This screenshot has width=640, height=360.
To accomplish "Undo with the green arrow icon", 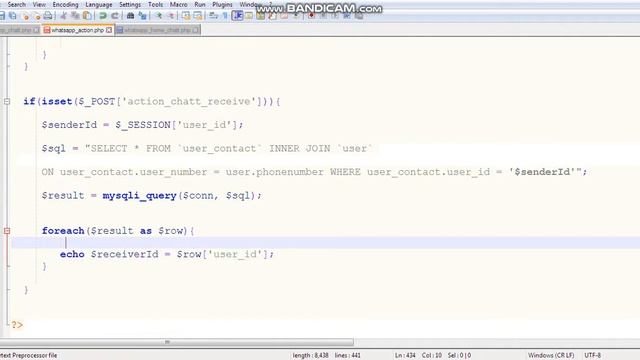I will point(103,16).
